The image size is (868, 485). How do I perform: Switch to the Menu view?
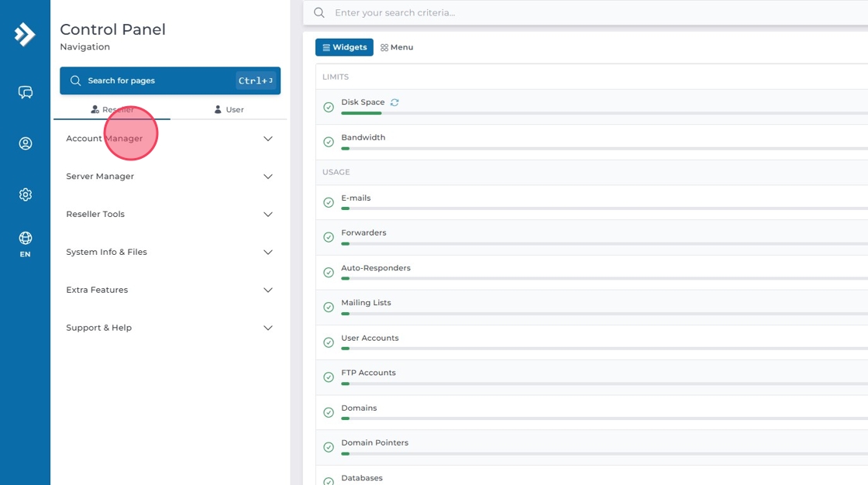click(397, 47)
